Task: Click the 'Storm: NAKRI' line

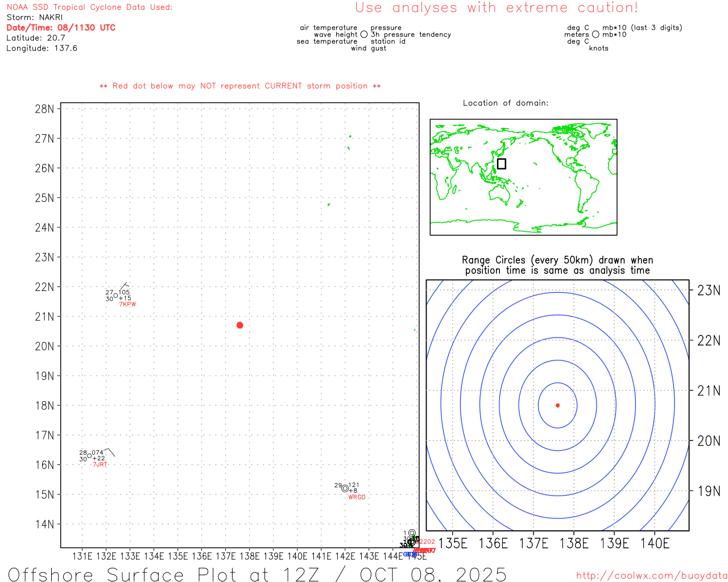Action: click(35, 18)
